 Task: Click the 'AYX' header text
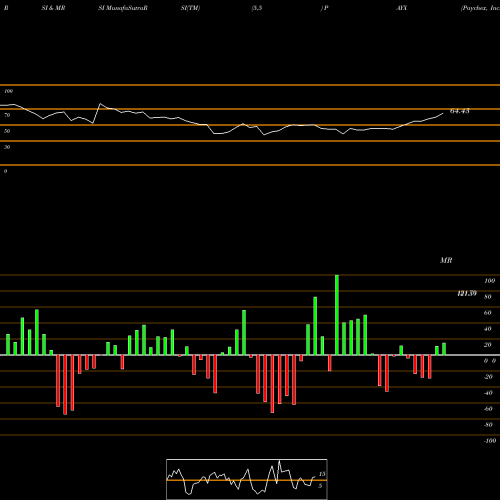(x=401, y=8)
